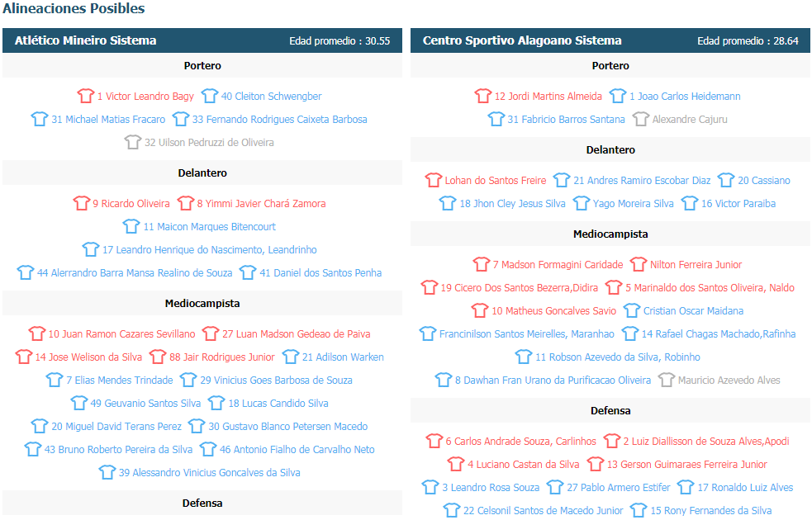Click the gray jersey icon beside Uilson Pedruzzi de Oliveira
The height and width of the screenshot is (520, 812).
coord(133,142)
